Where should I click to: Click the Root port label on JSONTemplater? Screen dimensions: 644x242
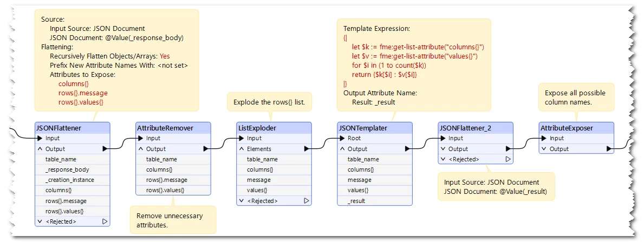pyautogui.click(x=354, y=139)
